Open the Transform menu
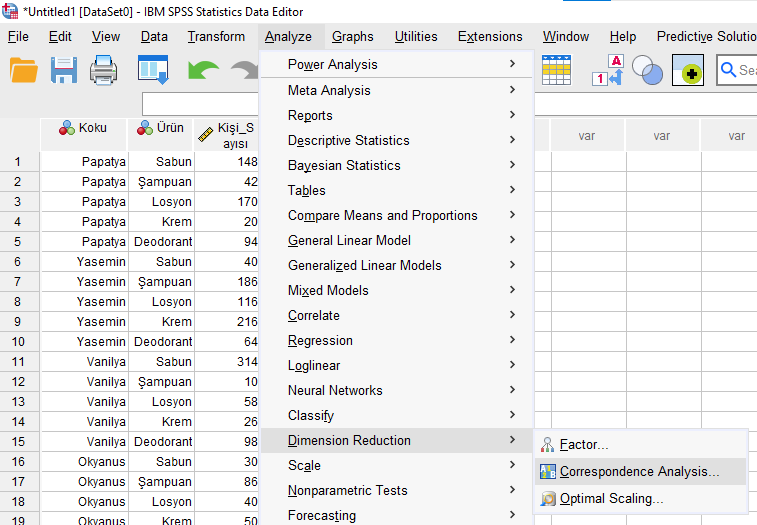The width and height of the screenshot is (757, 525). pyautogui.click(x=216, y=37)
